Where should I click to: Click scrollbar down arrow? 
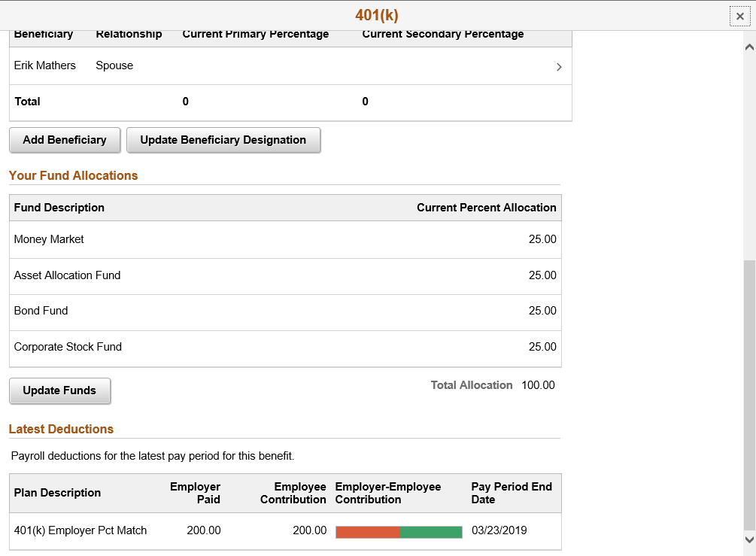[x=749, y=539]
